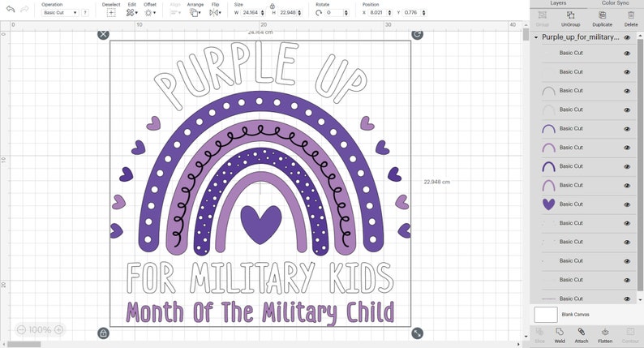Click the height stepper arrows
644x348 pixels.
pos(299,13)
